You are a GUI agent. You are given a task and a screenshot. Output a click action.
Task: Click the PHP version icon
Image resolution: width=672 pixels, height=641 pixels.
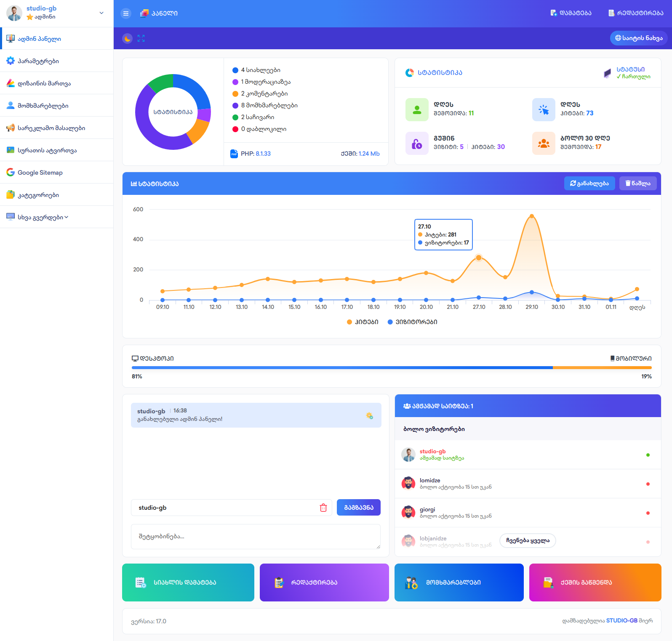tap(234, 154)
